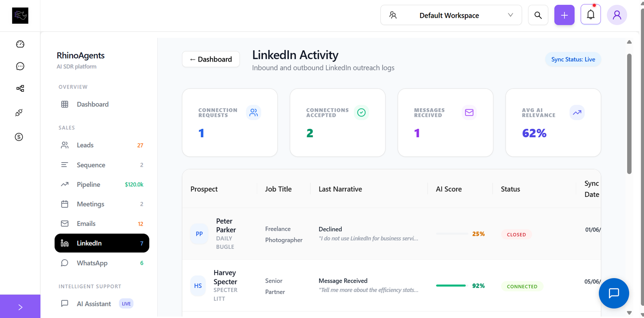Open Sequence in the sidebar

102,165
